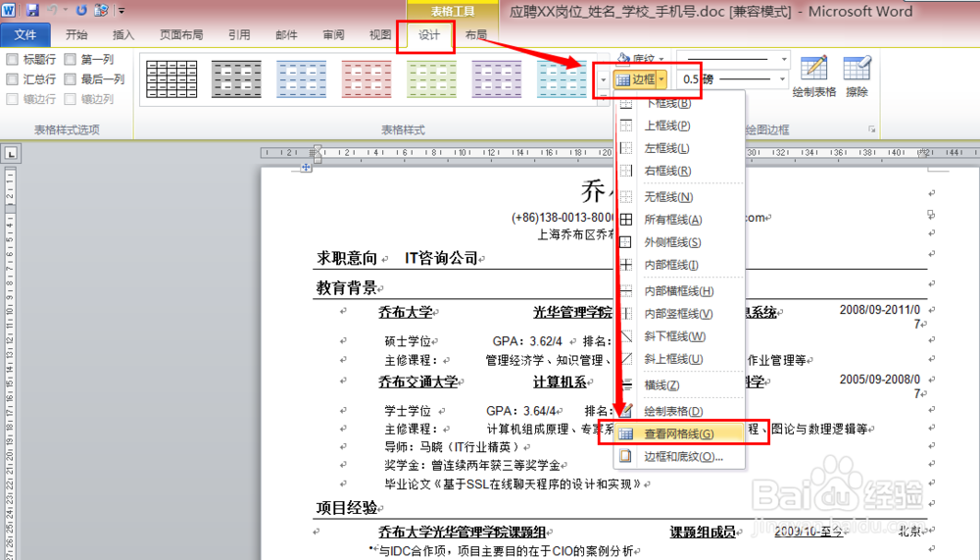Click the Draw Table (绘制表格) pencil icon

pos(813,68)
